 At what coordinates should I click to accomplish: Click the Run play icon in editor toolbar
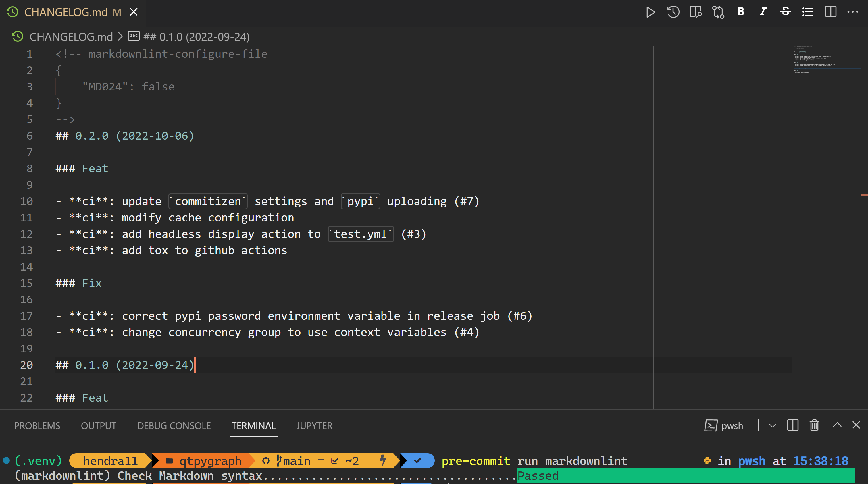point(650,12)
